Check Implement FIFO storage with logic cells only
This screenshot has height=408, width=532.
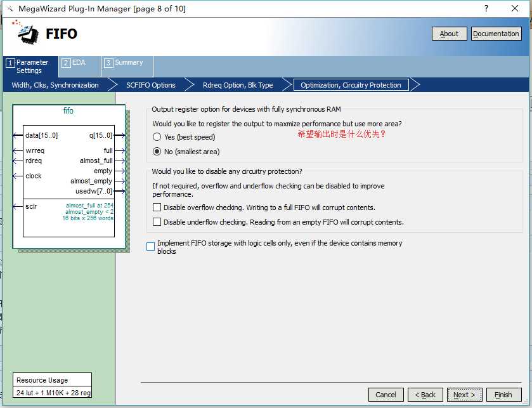point(151,247)
